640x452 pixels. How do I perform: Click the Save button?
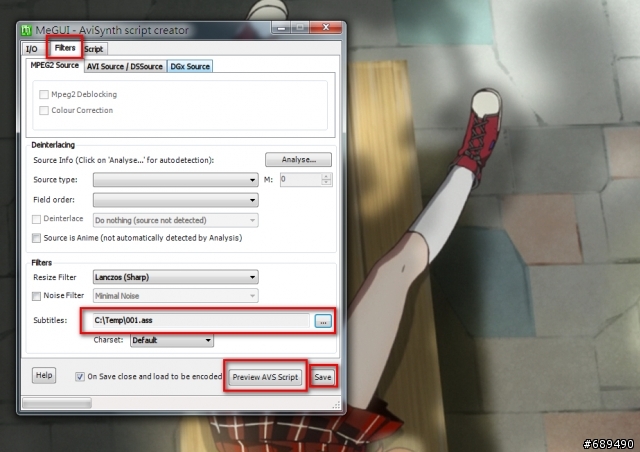point(323,377)
